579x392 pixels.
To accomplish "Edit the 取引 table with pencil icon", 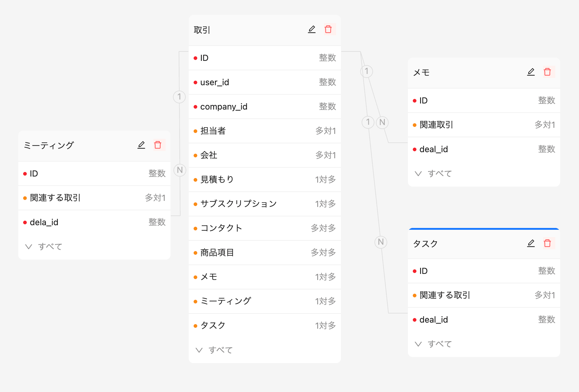I will 312,30.
